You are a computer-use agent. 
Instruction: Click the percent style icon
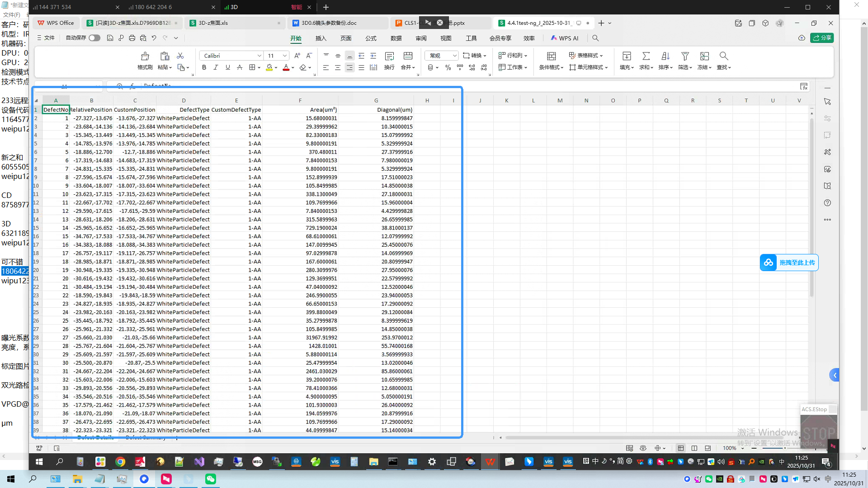tap(448, 67)
